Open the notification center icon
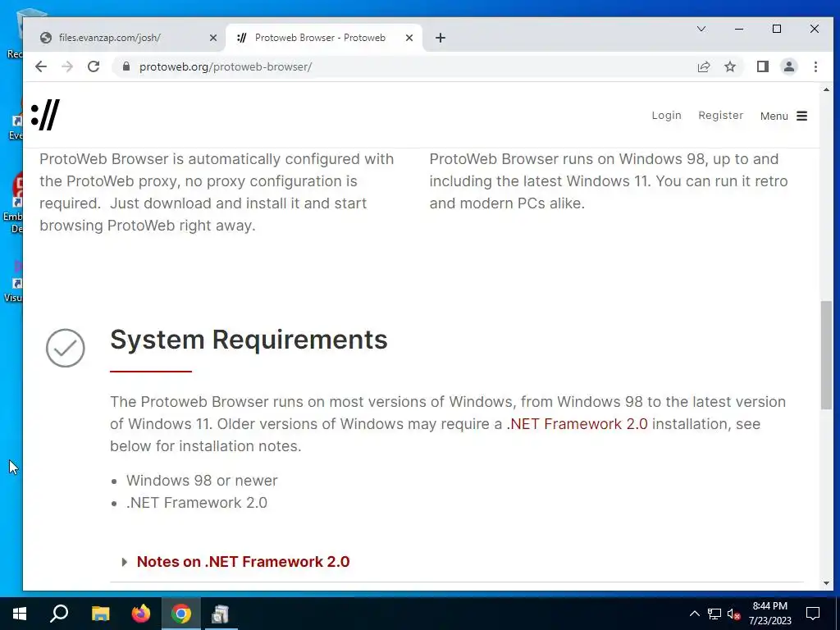This screenshot has height=630, width=840. [813, 614]
